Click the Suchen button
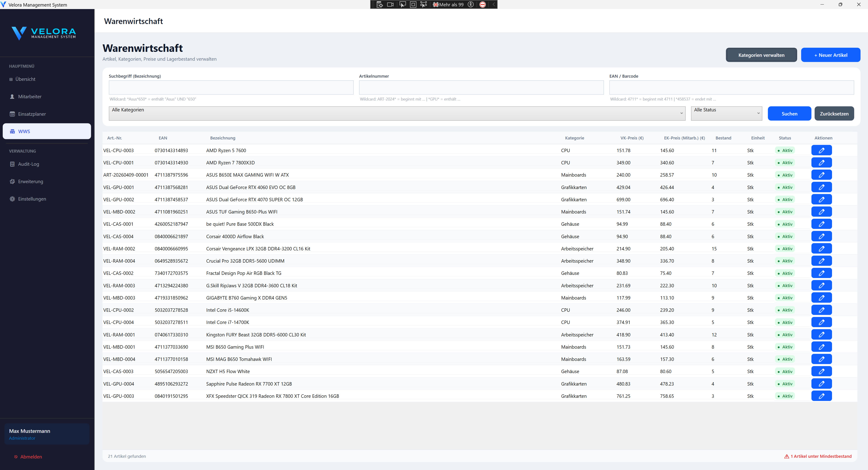Image resolution: width=868 pixels, height=470 pixels. [789, 114]
